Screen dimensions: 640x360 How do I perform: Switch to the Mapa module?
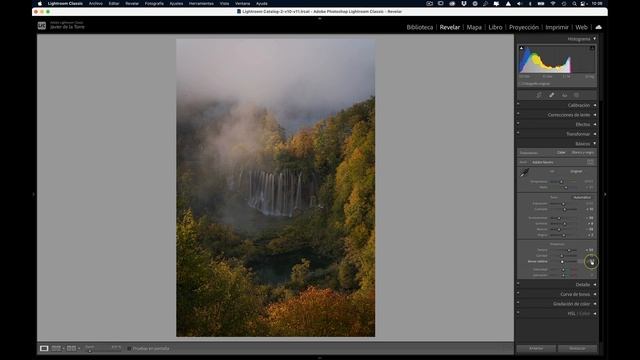point(474,27)
